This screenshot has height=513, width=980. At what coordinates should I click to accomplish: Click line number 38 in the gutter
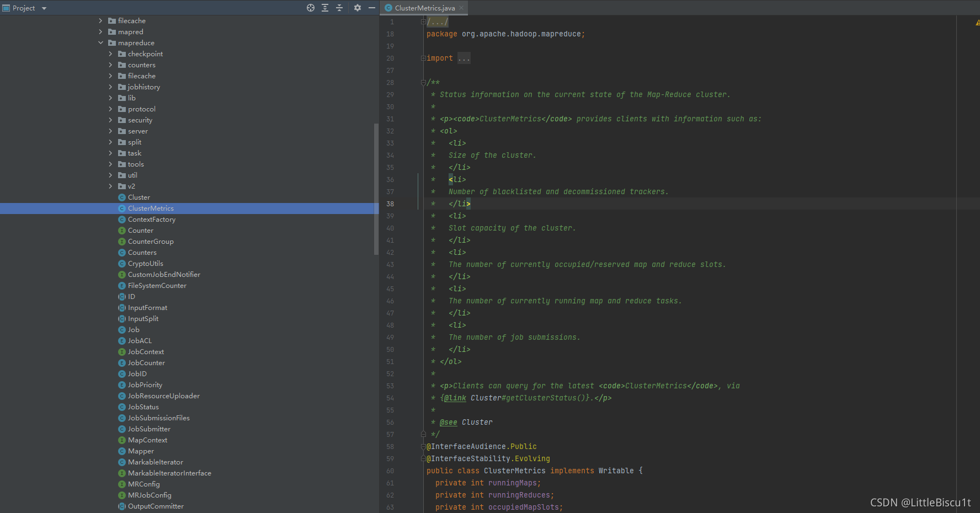click(x=390, y=204)
